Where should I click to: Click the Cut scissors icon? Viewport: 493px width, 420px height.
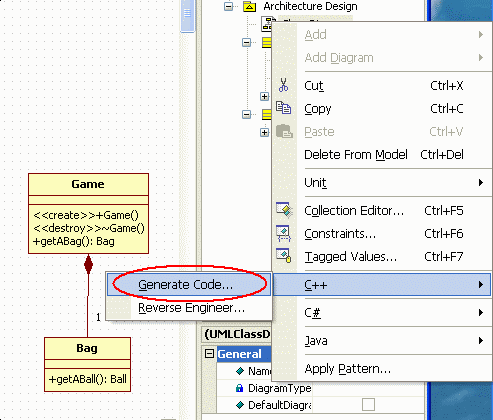coord(283,85)
